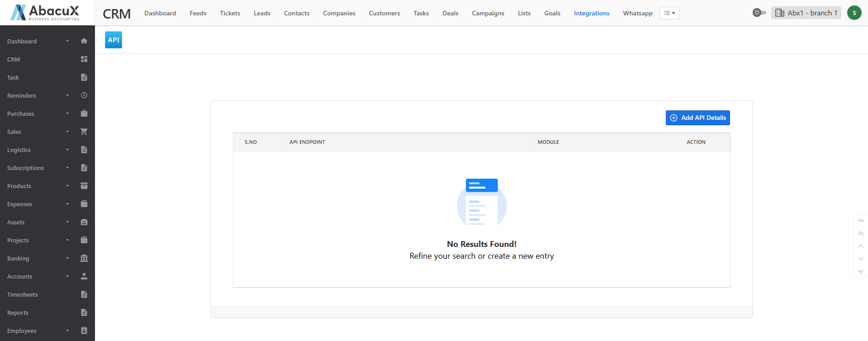Click the home icon beside Dashboard
868x341 pixels.
pyautogui.click(x=84, y=41)
